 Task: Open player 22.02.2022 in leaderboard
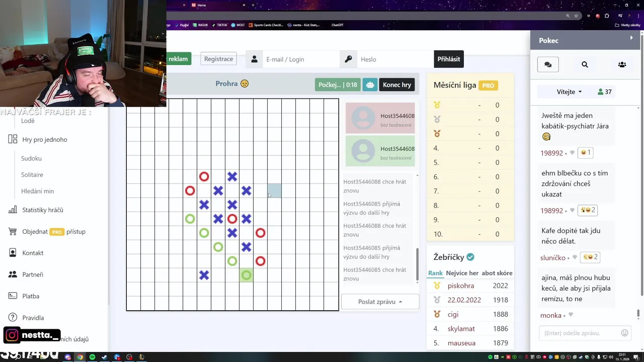tap(464, 300)
